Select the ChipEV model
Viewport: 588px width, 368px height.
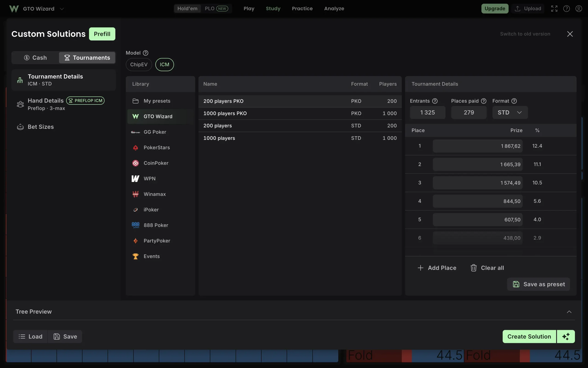[x=139, y=64]
